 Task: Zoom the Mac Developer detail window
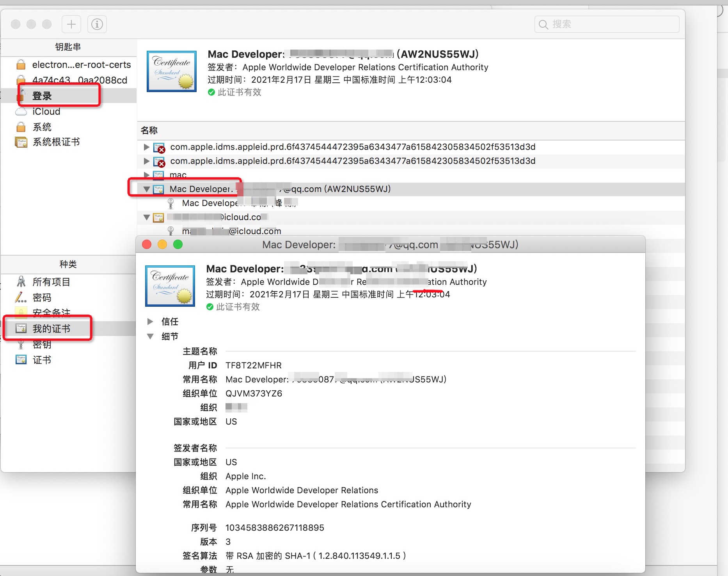point(178,245)
